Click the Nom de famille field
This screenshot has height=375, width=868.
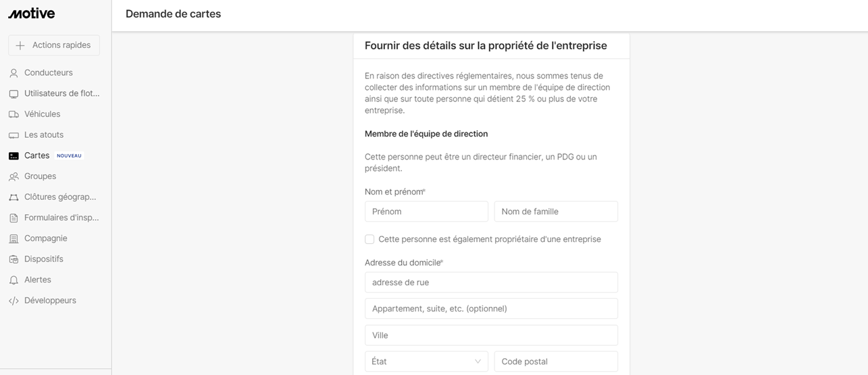pyautogui.click(x=555, y=211)
